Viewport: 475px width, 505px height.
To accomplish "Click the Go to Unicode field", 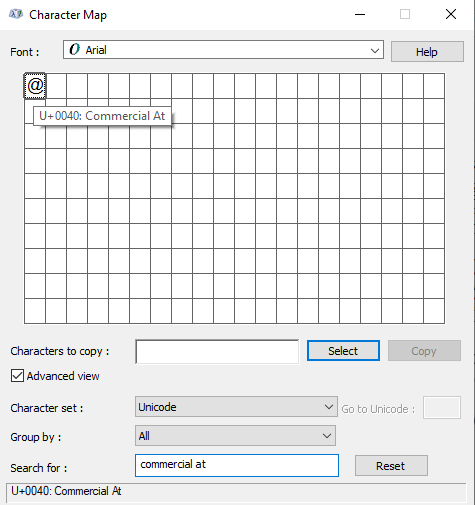I will (x=442, y=407).
